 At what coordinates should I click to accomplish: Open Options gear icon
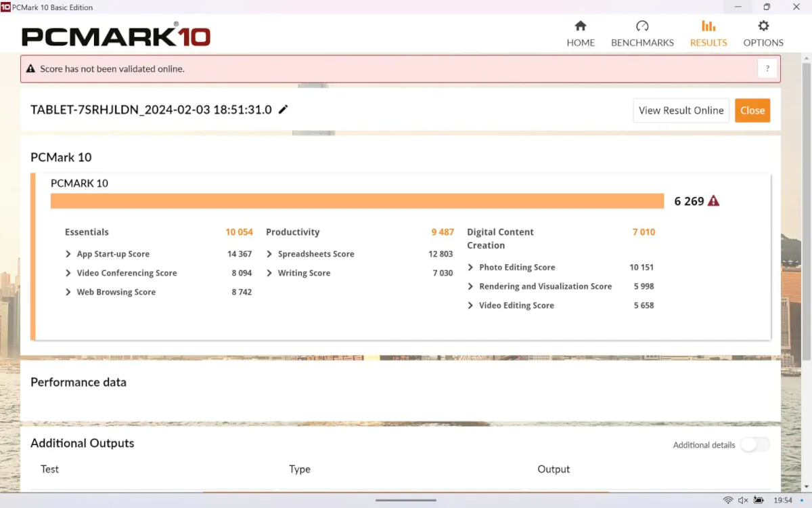[763, 26]
